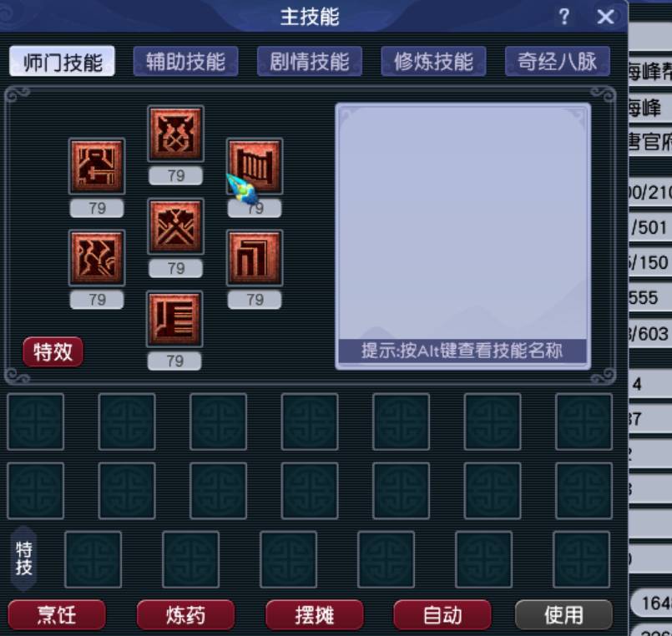Click the 自动 button
Viewport: 672px width, 636px height.
[442, 615]
